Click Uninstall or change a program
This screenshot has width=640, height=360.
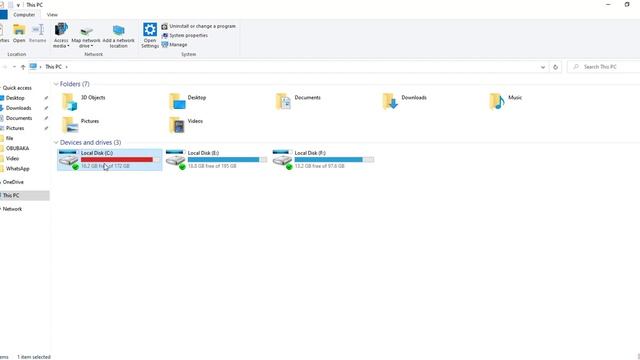click(199, 26)
